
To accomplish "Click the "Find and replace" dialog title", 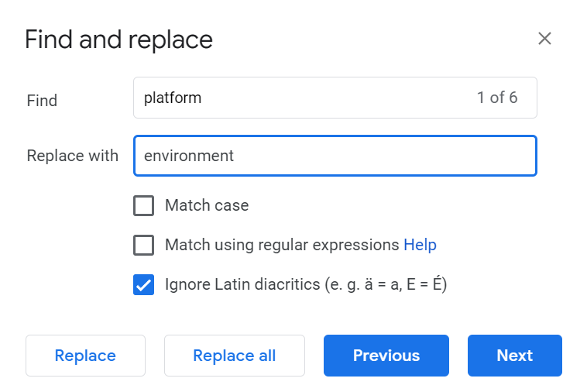I will pyautogui.click(x=118, y=39).
